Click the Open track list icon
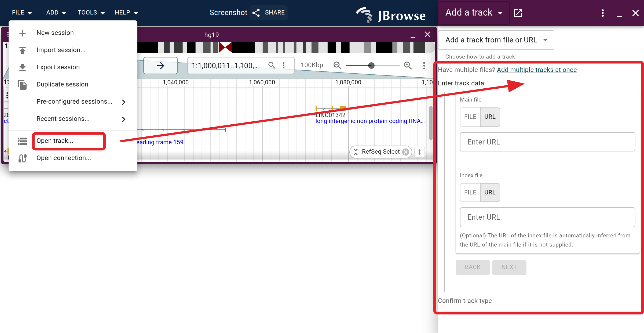644x333 pixels. tap(23, 141)
